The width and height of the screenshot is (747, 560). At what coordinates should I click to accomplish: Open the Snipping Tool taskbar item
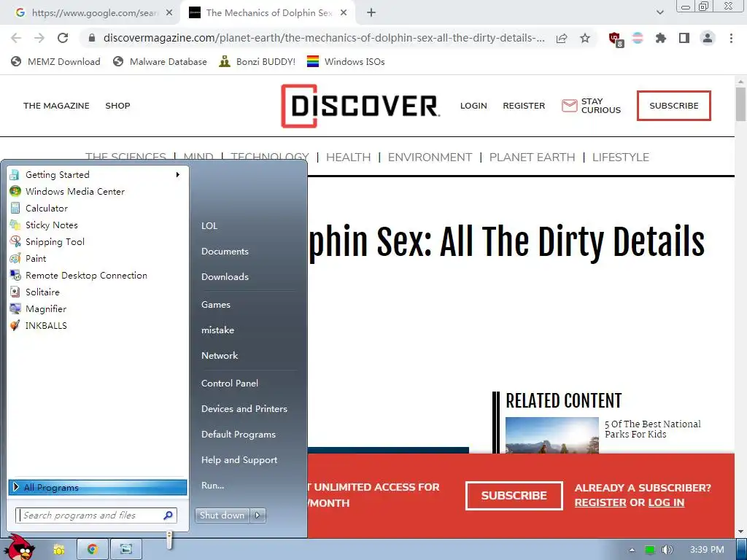tap(125, 550)
